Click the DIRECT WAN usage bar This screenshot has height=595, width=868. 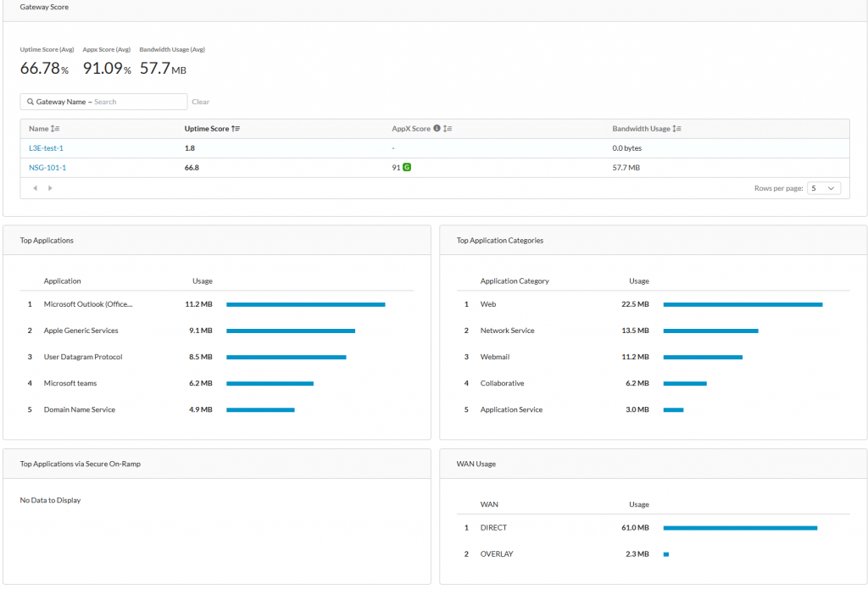tap(740, 528)
